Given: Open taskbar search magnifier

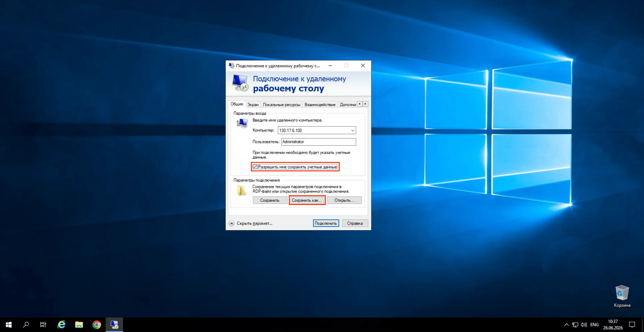Looking at the screenshot, I should (26, 324).
